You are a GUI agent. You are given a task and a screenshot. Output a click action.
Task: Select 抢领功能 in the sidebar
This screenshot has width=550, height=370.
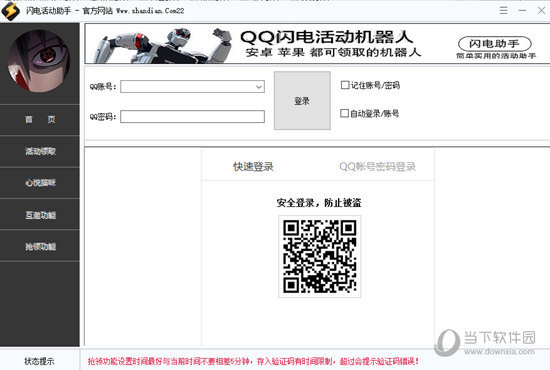[40, 246]
